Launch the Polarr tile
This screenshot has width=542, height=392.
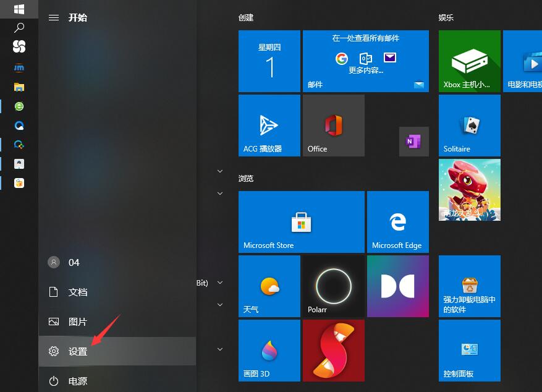pos(334,286)
